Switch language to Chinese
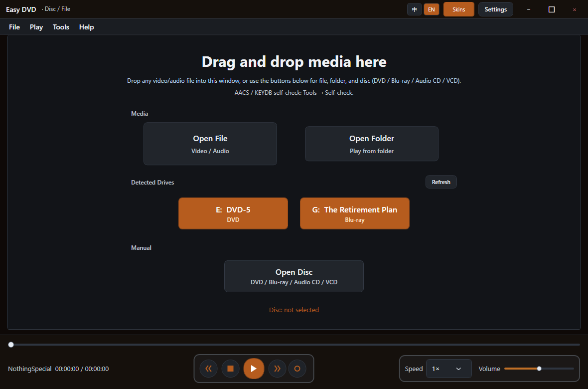 pyautogui.click(x=415, y=9)
